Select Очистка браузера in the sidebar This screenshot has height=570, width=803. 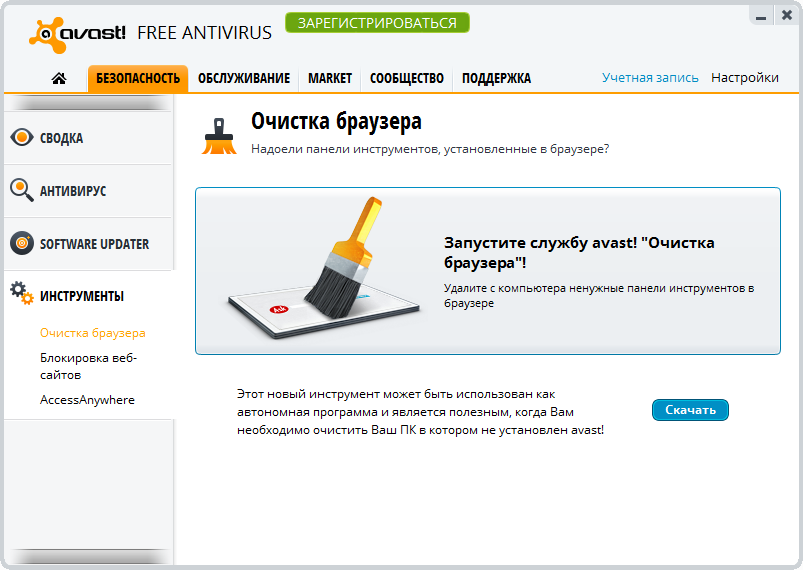93,333
